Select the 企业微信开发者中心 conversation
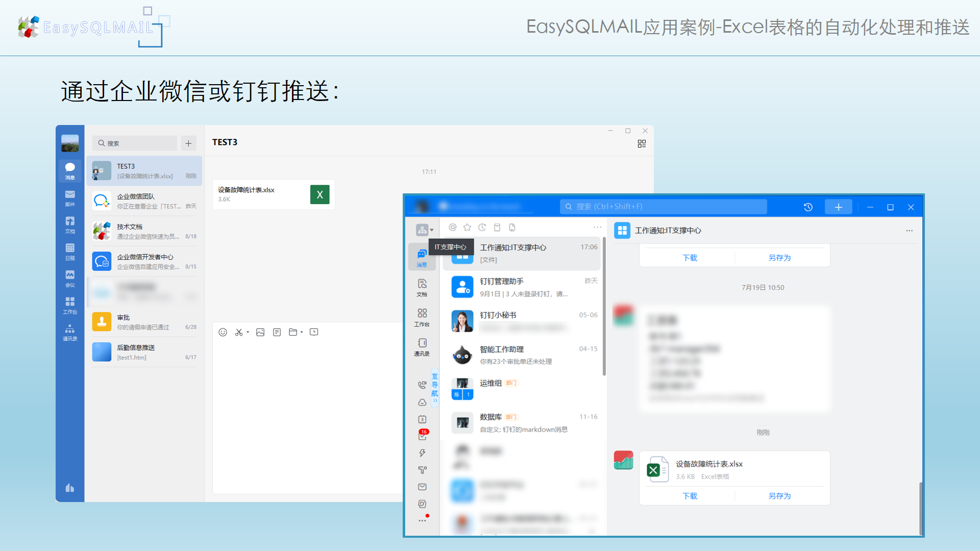The width and height of the screenshot is (980, 551). 144,261
